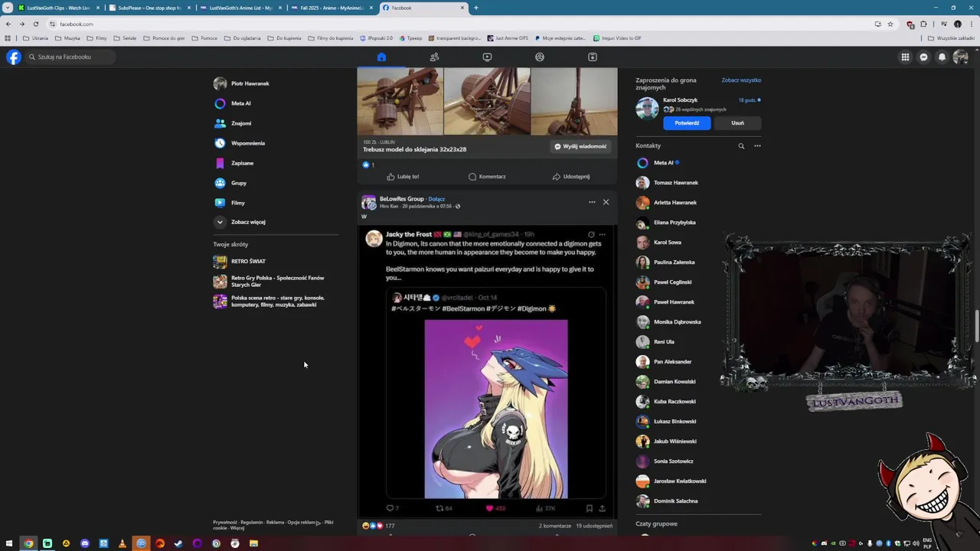Open Polska scena retro group shortcut

(276, 301)
